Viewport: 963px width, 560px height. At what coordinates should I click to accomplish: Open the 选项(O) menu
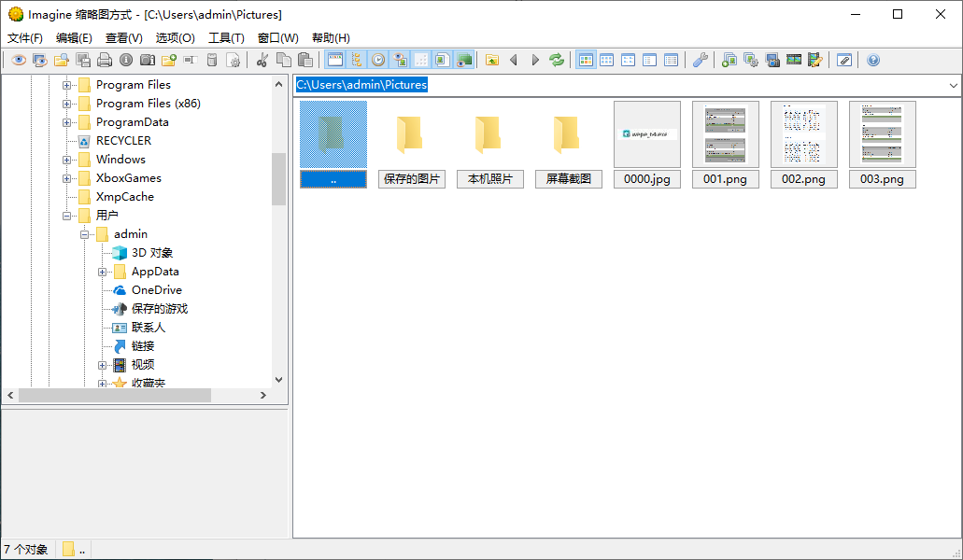click(175, 38)
